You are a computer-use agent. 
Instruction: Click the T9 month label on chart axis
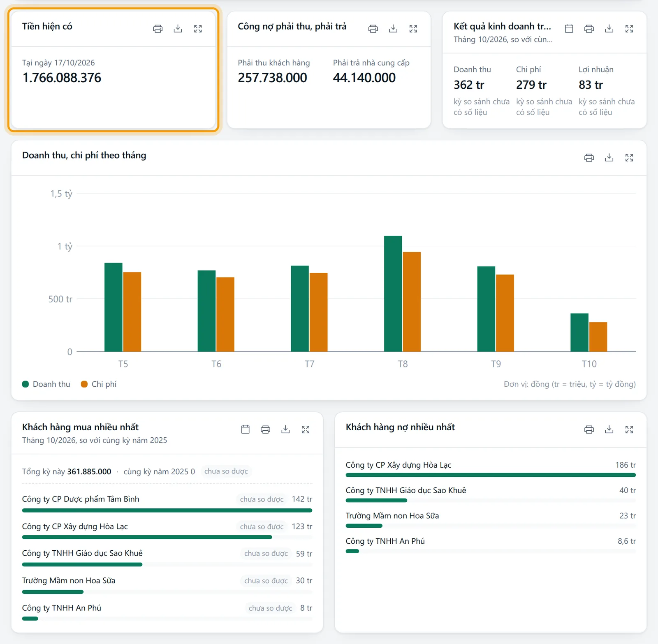[x=496, y=364]
